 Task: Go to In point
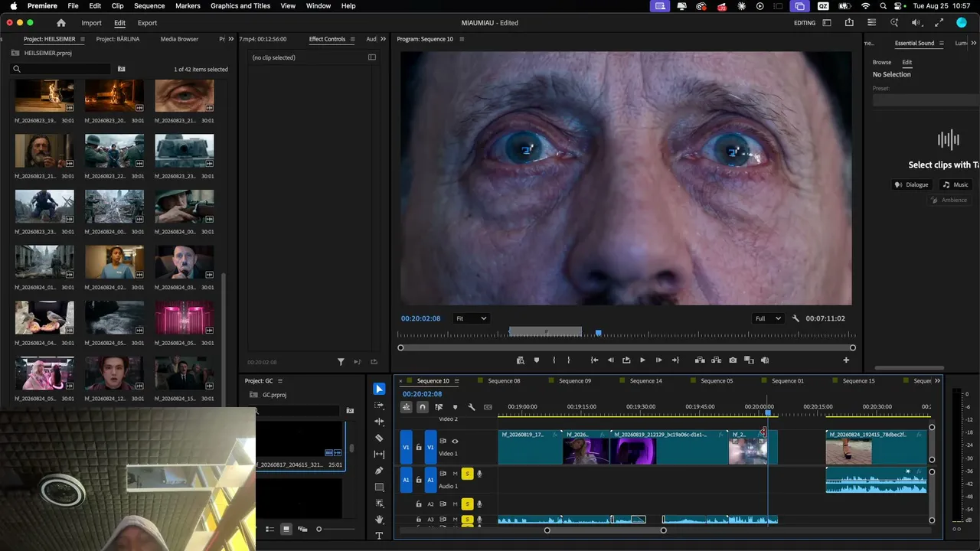coord(594,360)
